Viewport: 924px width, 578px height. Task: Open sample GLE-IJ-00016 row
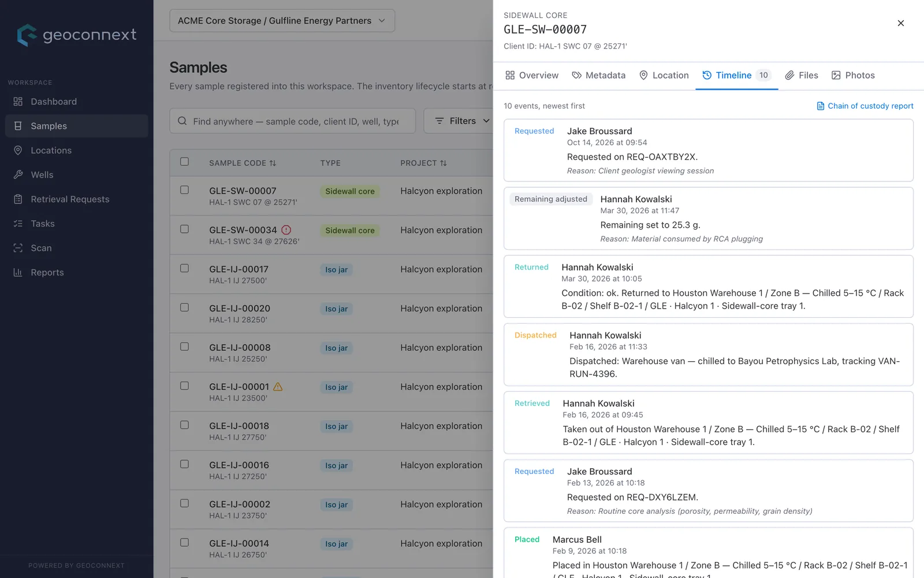tap(331, 470)
